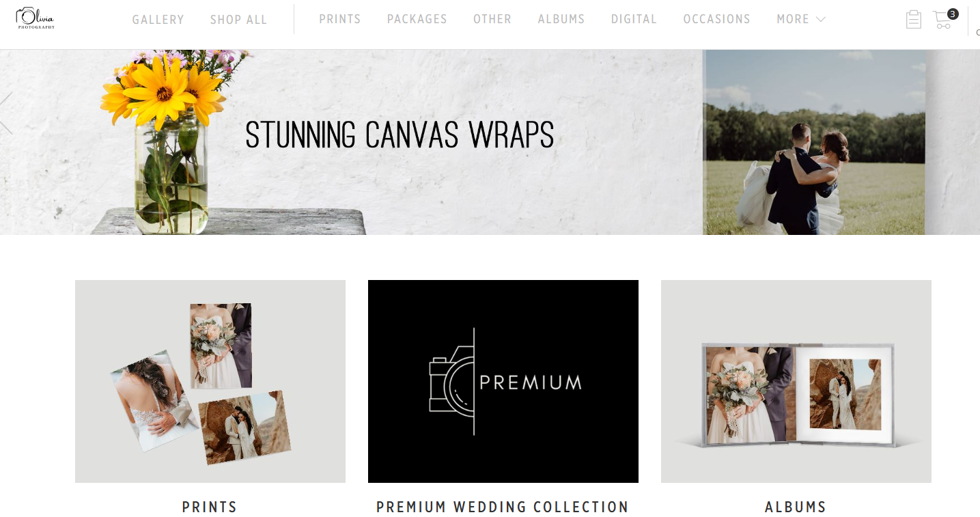Click the Prints text link below image
This screenshot has height=517, width=980.
210,507
